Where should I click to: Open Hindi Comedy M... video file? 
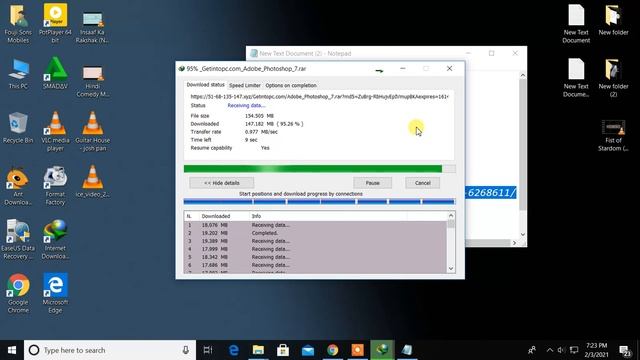point(92,81)
